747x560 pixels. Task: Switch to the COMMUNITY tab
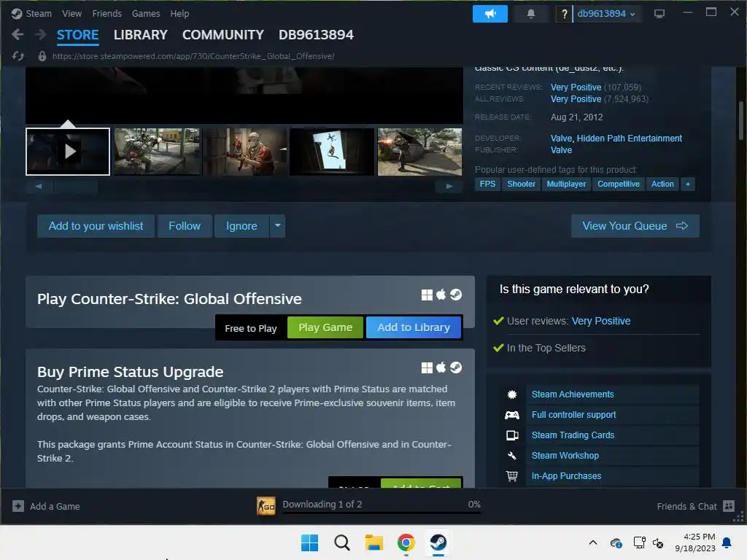click(x=223, y=35)
